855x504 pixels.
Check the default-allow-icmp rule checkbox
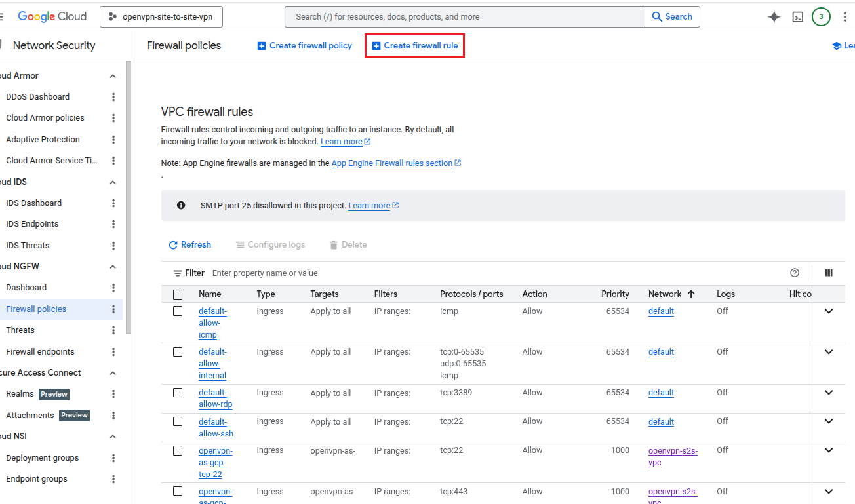178,311
